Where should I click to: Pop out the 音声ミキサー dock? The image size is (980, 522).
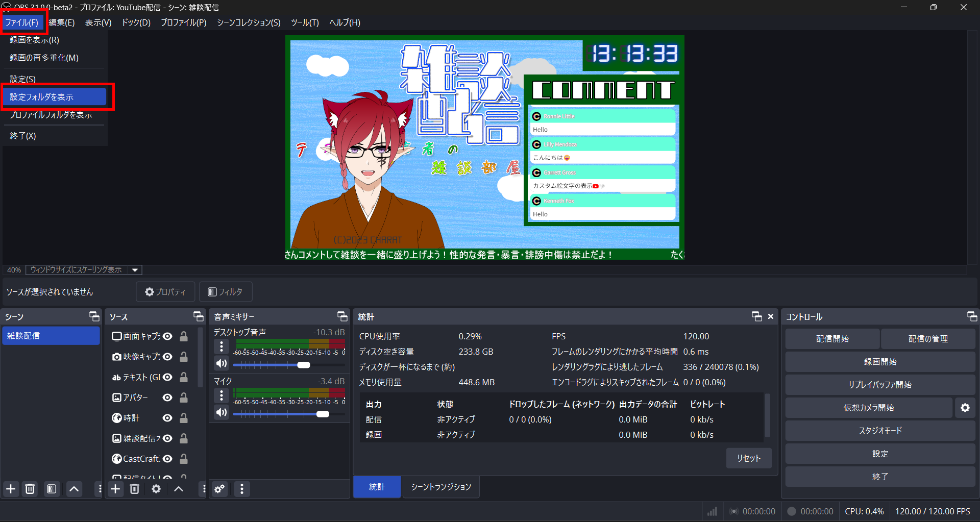[342, 316]
